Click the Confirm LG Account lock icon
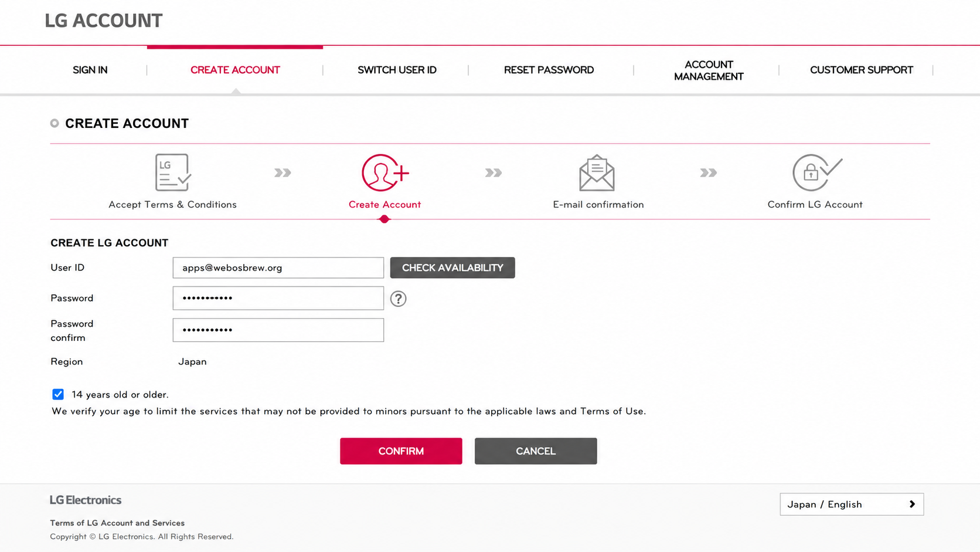The height and width of the screenshot is (552, 980). (x=817, y=172)
